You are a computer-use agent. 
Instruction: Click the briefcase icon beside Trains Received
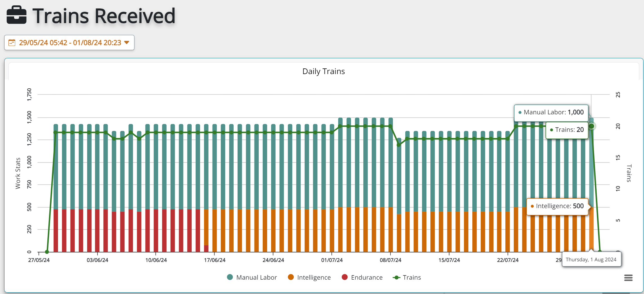(x=16, y=15)
